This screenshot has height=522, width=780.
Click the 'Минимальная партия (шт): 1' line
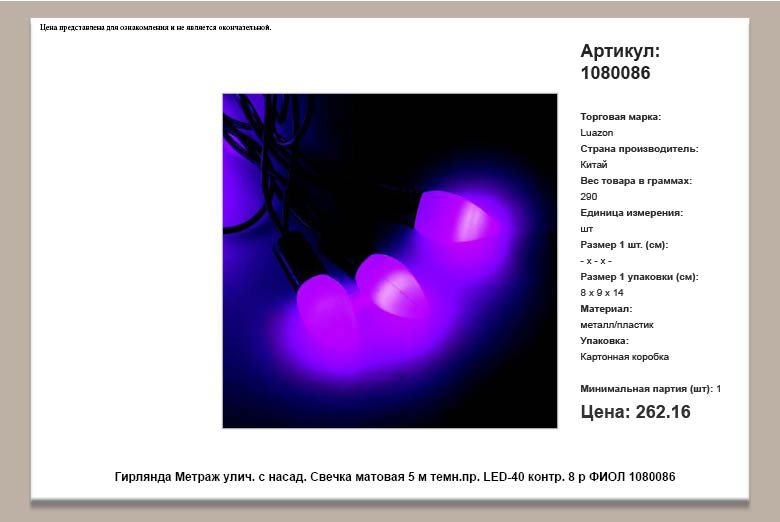click(651, 389)
